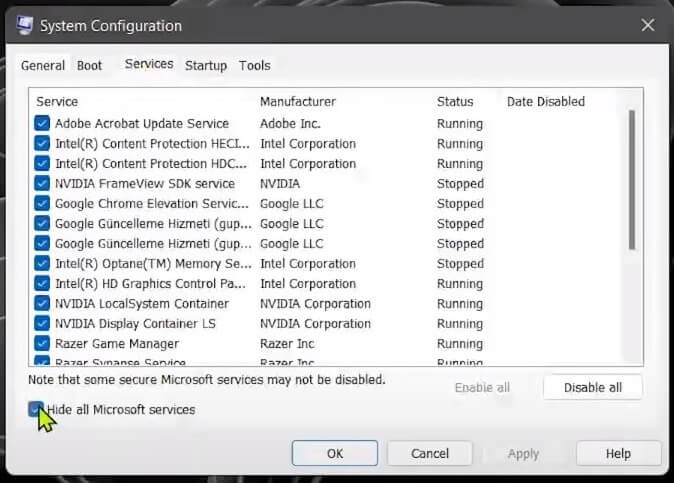Click 'Running' status of NVIDIA LocalSystem Container
674x483 pixels.
(460, 303)
